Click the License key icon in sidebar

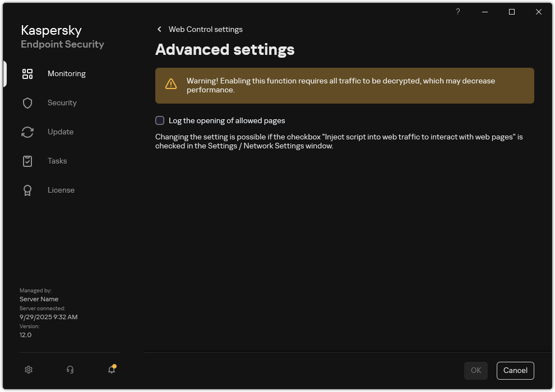point(27,190)
